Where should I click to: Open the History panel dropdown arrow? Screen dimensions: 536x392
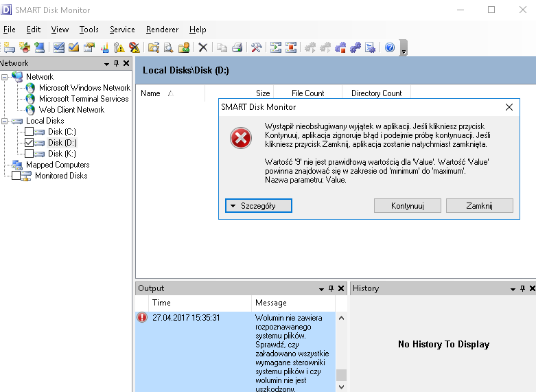(x=513, y=289)
